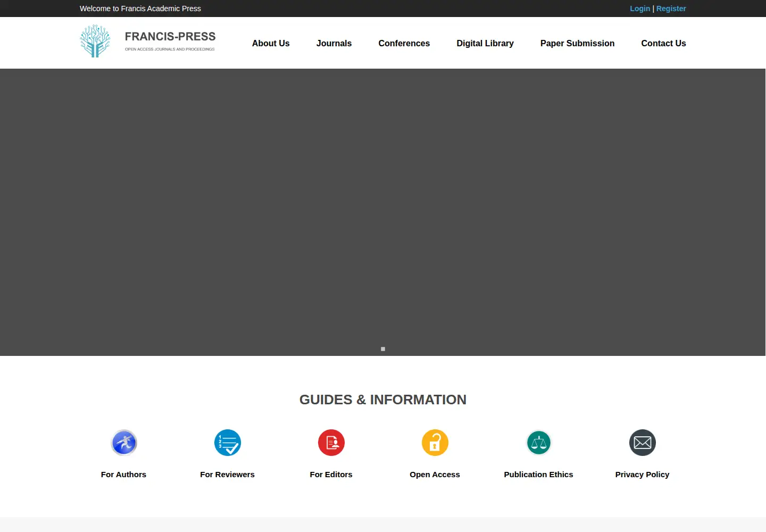Open the Privacy Policy envelope icon
Screen dimensions: 766x532
643,443
